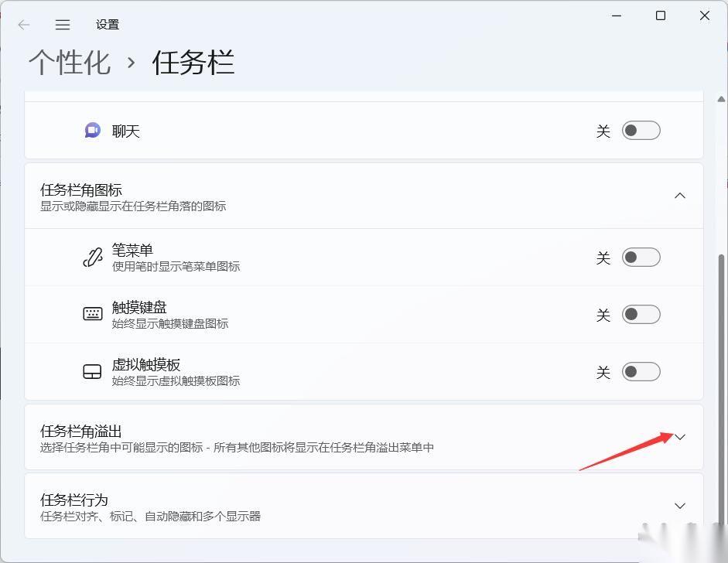
Task: Click the 触摸键盘 keyboard icon
Action: point(92,315)
